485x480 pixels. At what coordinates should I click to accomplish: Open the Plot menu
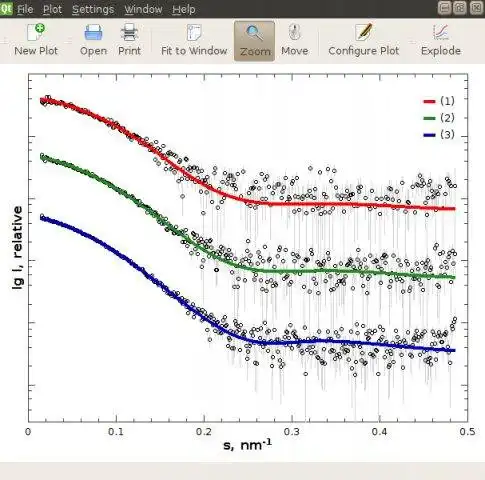coord(52,9)
